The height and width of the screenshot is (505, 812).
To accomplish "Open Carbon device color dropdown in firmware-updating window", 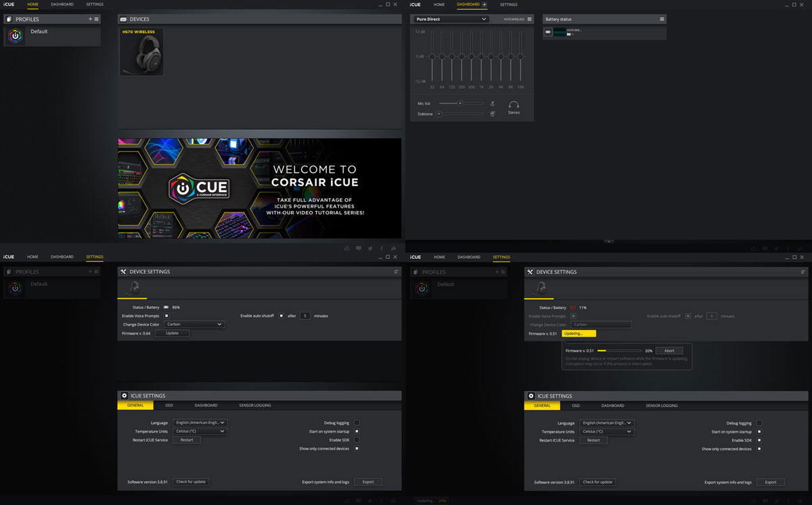I will tap(600, 324).
